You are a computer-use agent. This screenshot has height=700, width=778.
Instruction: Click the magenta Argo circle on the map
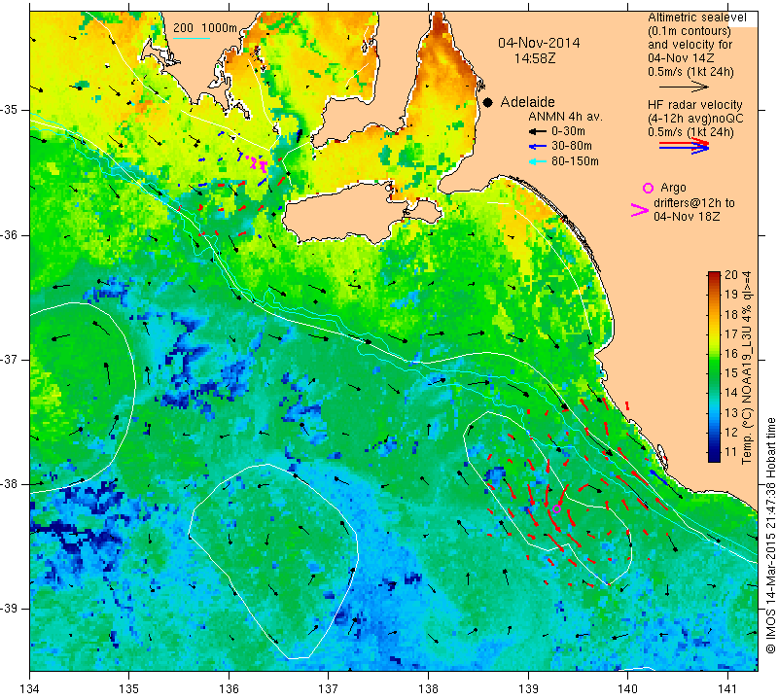tap(556, 508)
